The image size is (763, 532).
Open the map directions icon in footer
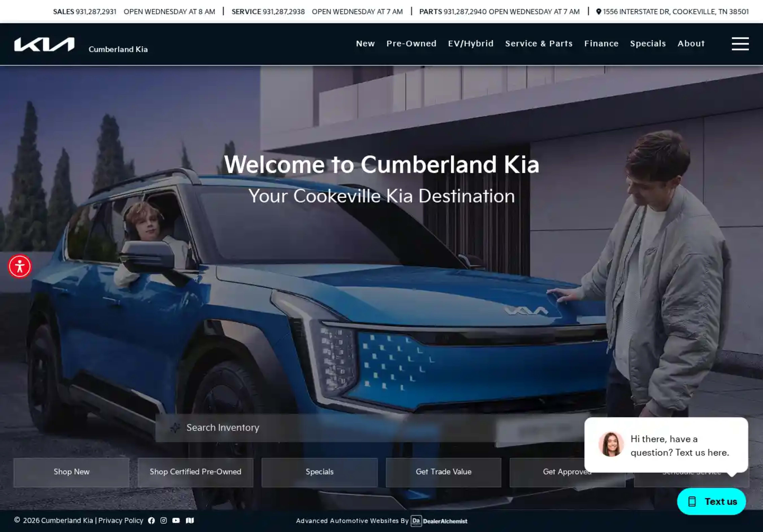(x=190, y=520)
